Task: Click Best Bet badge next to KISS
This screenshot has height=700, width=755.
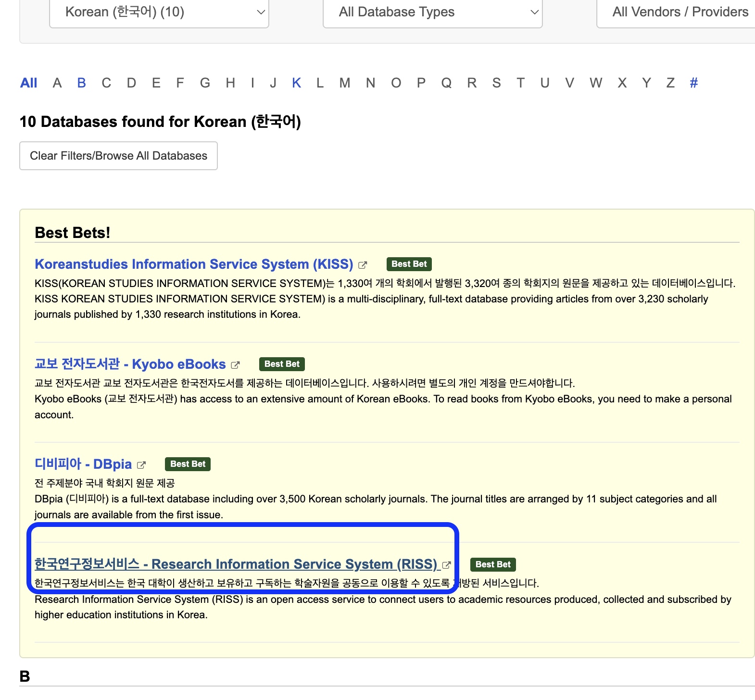Action: [x=409, y=264]
